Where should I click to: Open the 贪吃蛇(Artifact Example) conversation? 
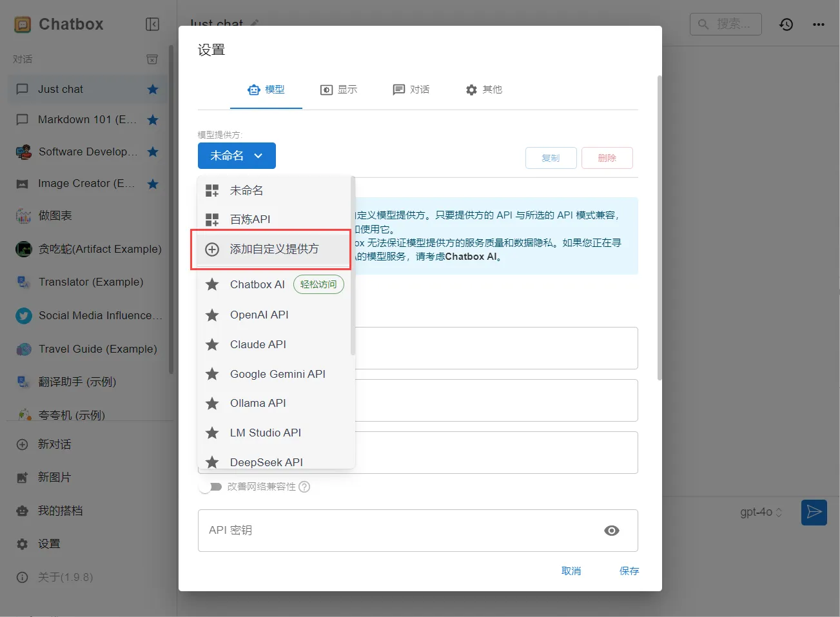88,249
